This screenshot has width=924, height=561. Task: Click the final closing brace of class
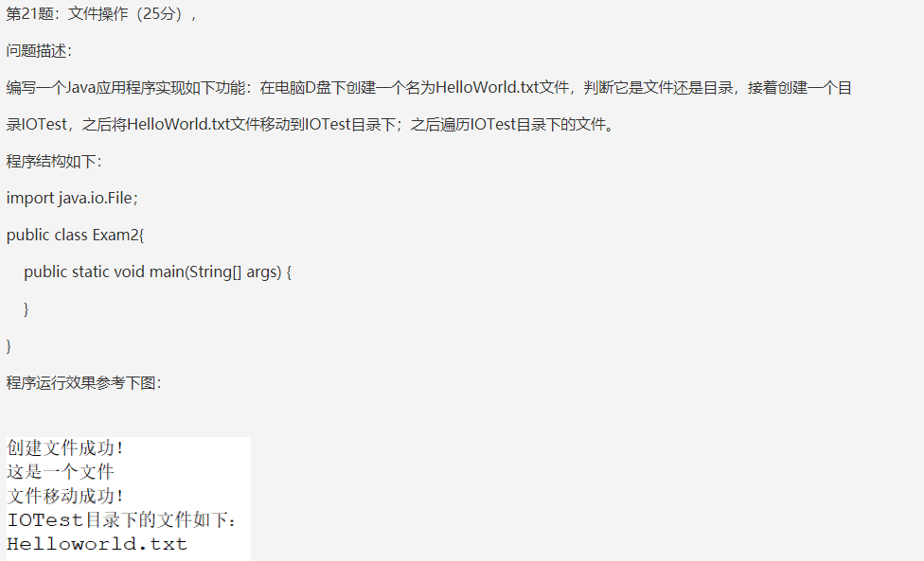pos(9,346)
